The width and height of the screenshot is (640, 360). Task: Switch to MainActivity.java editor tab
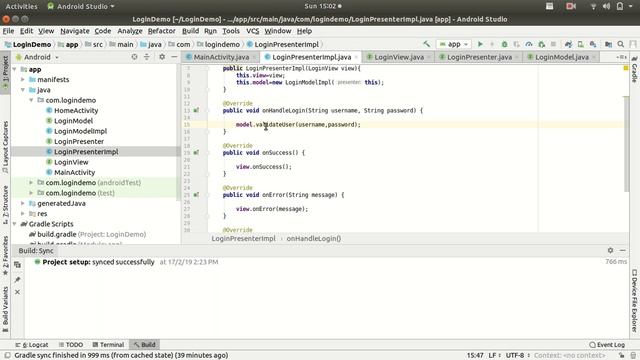point(220,57)
